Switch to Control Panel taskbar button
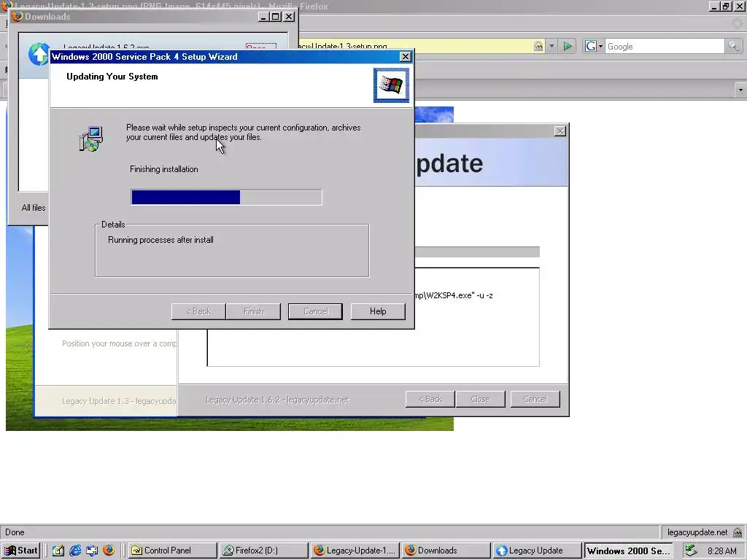This screenshot has height=560, width=747. [172, 551]
